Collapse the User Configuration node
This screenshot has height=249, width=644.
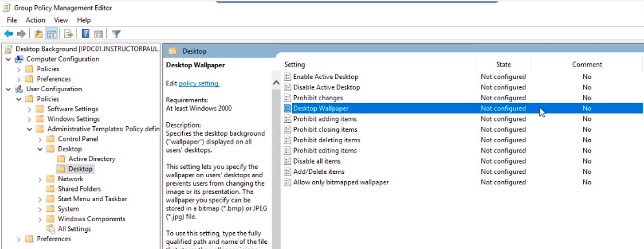click(x=8, y=89)
